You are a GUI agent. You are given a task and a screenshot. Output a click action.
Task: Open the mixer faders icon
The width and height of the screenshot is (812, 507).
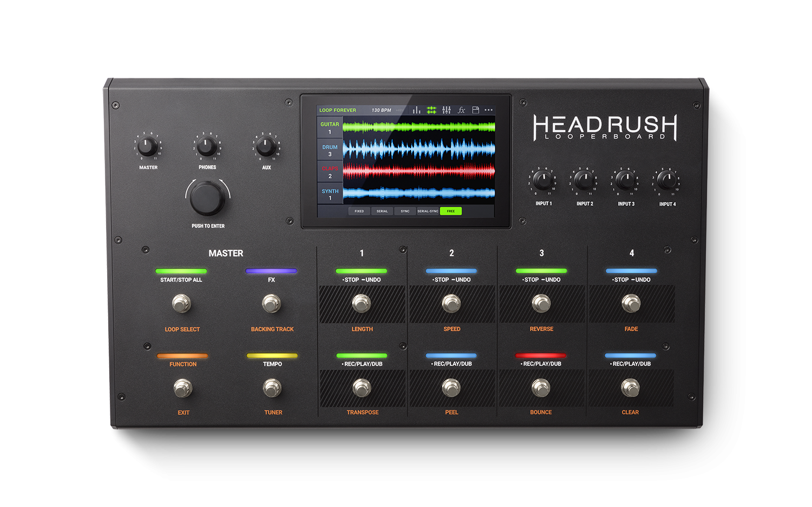click(x=447, y=110)
